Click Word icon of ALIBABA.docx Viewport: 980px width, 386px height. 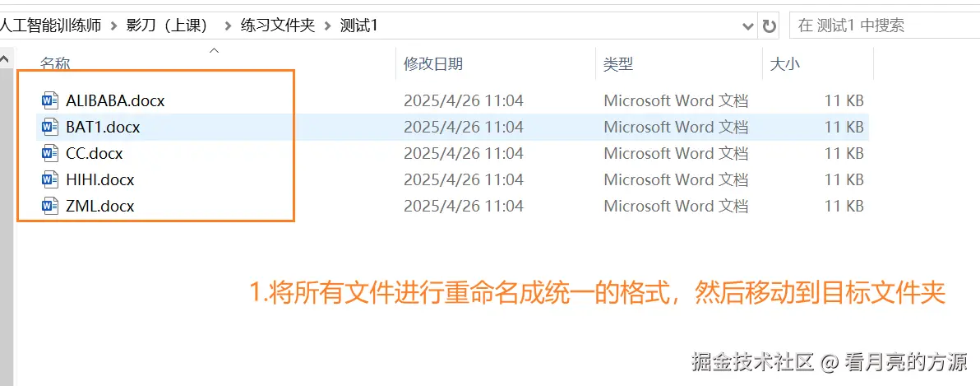(x=50, y=100)
